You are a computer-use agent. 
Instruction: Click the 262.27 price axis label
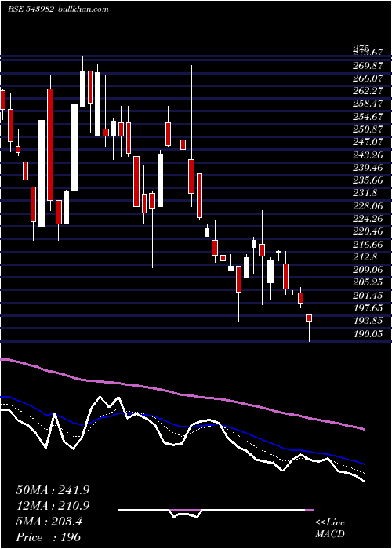[368, 92]
